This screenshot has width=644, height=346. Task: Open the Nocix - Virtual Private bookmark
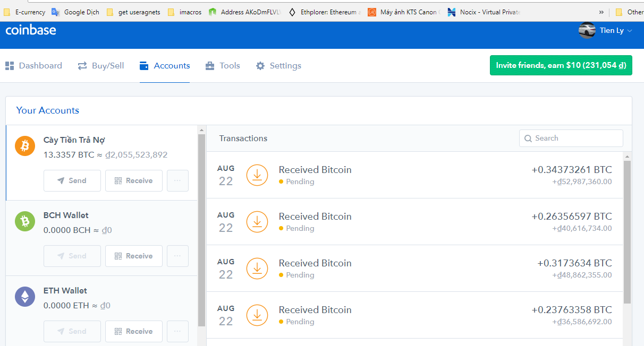tap(484, 12)
